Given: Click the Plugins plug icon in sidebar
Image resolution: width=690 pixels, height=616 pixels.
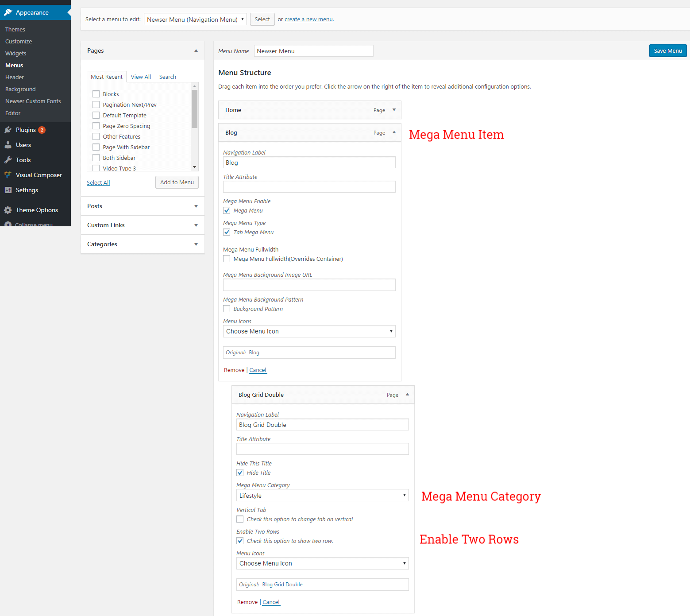Looking at the screenshot, I should pyautogui.click(x=8, y=130).
